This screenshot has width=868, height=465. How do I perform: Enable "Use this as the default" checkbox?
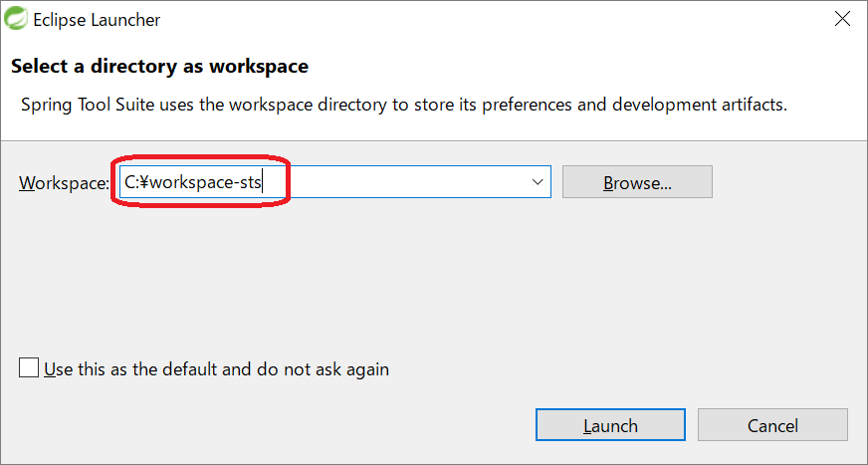(x=30, y=369)
